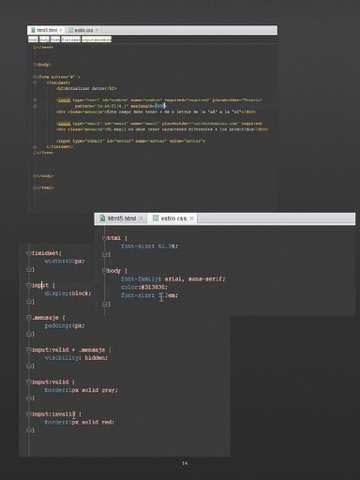Close the html5.html tab in upper editor
The width and height of the screenshot is (360, 480).
coord(60,30)
